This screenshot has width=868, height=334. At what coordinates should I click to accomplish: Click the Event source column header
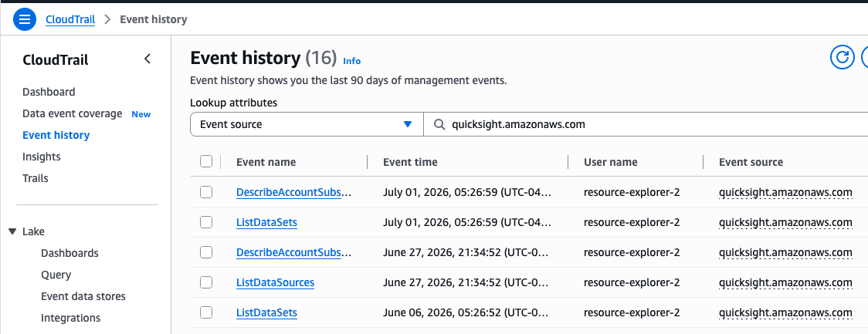tap(751, 162)
